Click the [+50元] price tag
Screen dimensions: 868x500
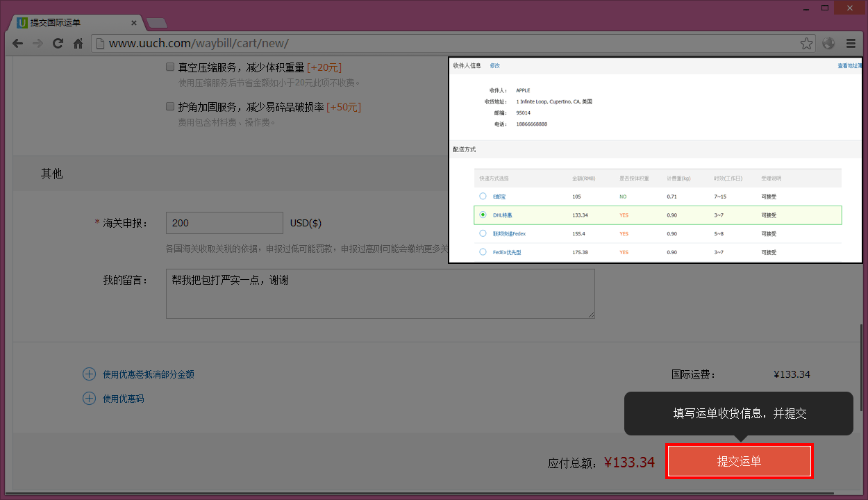pyautogui.click(x=344, y=107)
